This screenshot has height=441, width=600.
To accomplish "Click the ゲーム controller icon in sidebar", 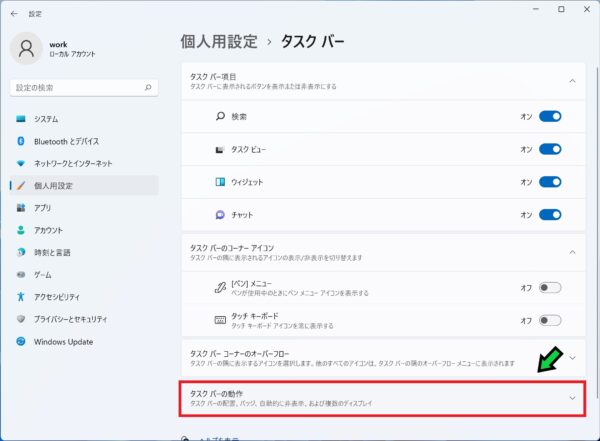I will [21, 274].
